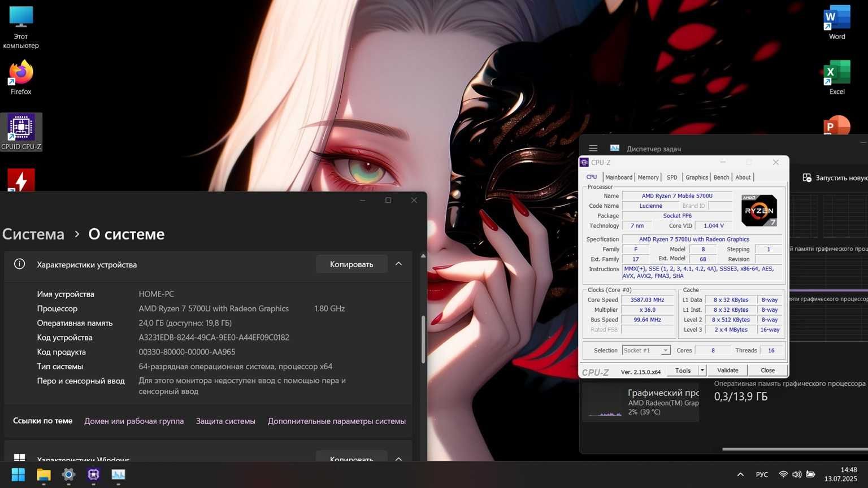868x488 pixels.
Task: Switch to the SPD tab
Action: [x=672, y=177]
